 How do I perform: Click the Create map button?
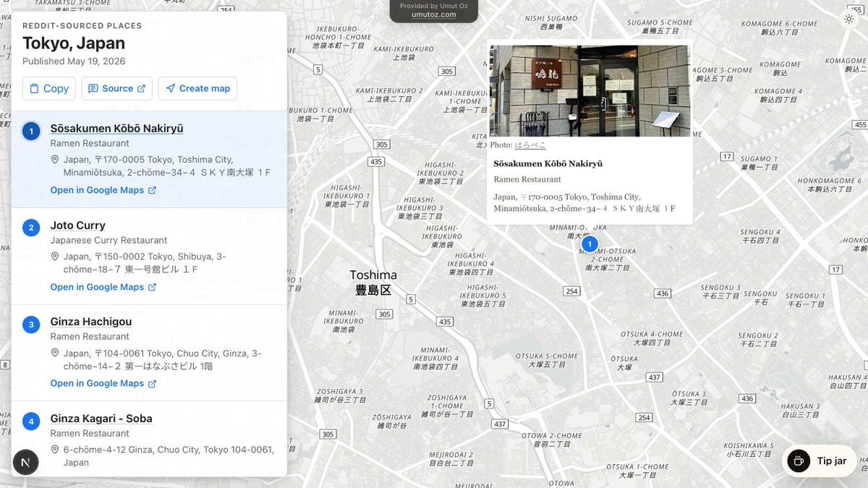(x=197, y=88)
